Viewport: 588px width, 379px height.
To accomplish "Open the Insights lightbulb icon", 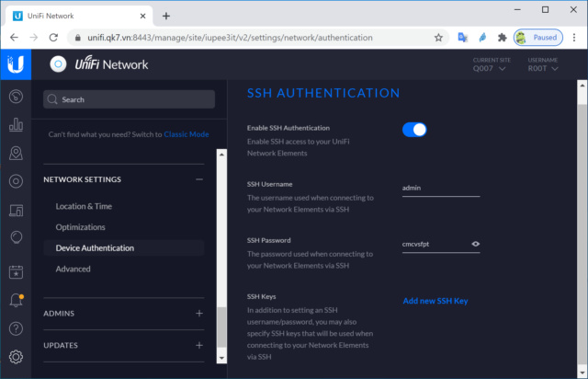I will point(16,237).
